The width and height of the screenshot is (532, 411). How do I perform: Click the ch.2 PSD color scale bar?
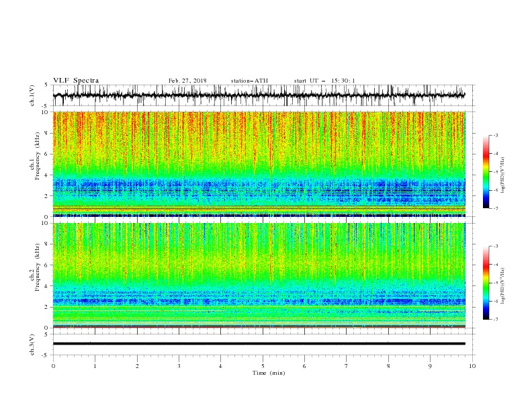pos(486,283)
